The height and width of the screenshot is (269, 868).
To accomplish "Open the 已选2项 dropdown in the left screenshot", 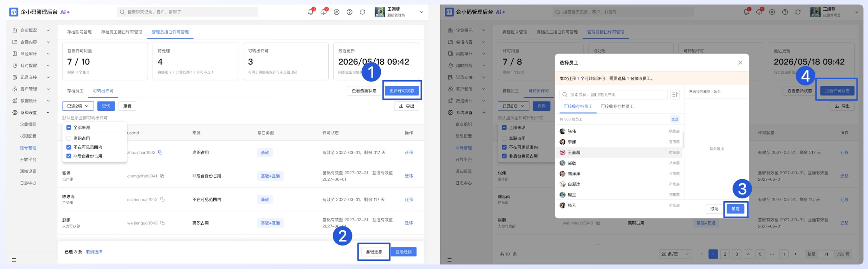I will pos(78,106).
